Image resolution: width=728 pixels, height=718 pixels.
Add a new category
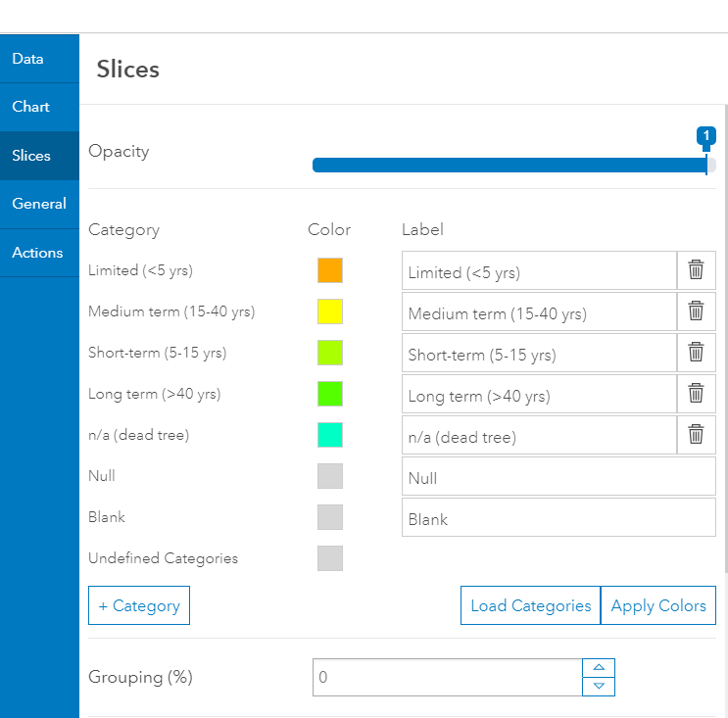[x=139, y=605]
